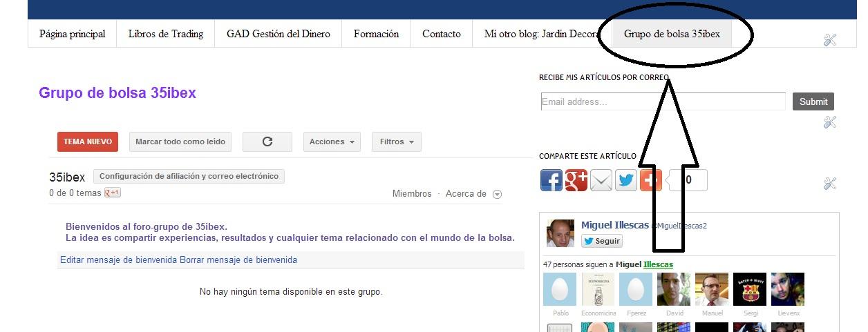Click the green Illescas followers link
Image resolution: width=868 pixels, height=332 pixels.
point(658,264)
